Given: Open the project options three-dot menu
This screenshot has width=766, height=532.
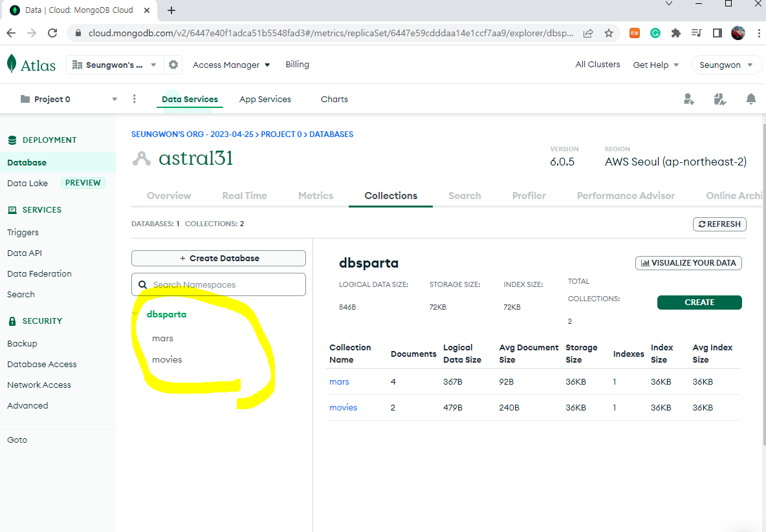Looking at the screenshot, I should point(135,99).
